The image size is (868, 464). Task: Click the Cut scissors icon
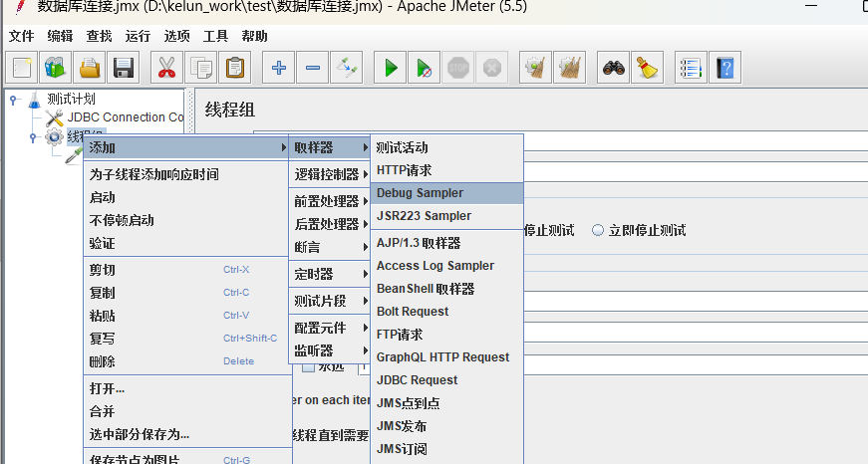pos(166,68)
